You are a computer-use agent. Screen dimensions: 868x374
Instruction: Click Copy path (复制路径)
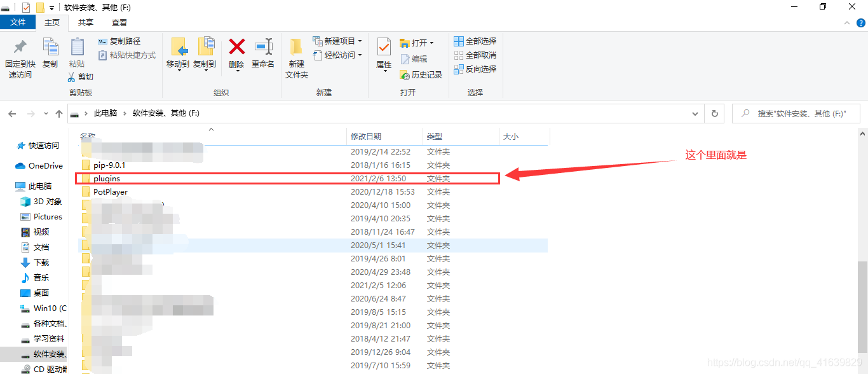119,41
